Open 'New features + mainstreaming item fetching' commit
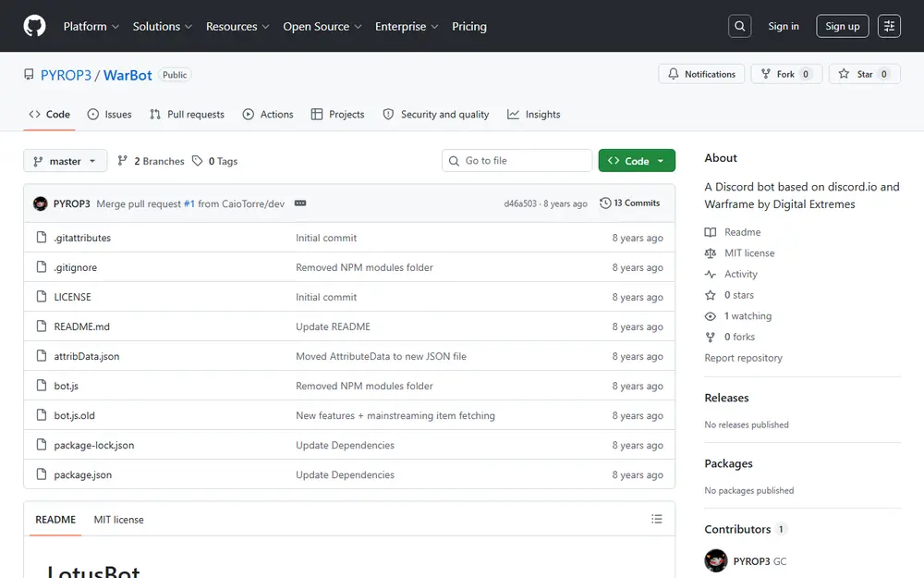This screenshot has width=924, height=578. [395, 415]
